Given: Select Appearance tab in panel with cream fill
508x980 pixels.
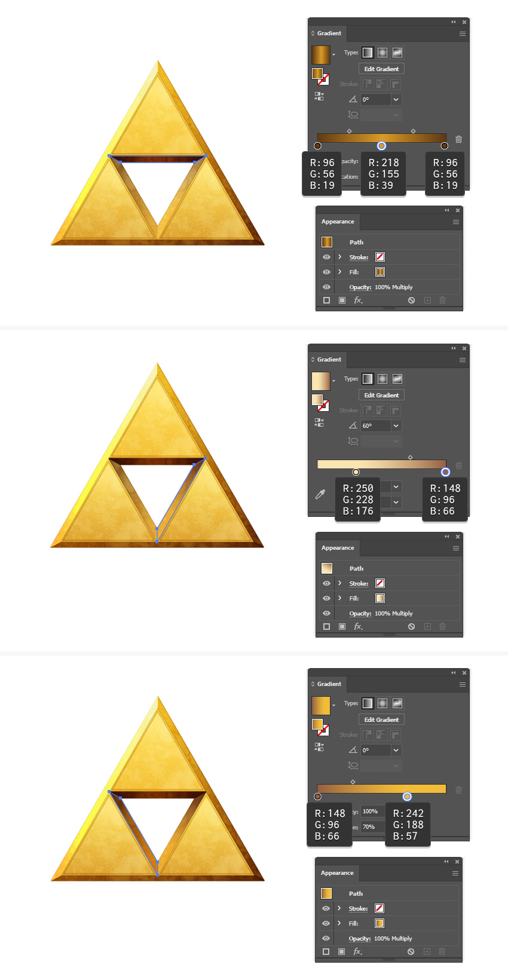Looking at the screenshot, I should [x=338, y=548].
